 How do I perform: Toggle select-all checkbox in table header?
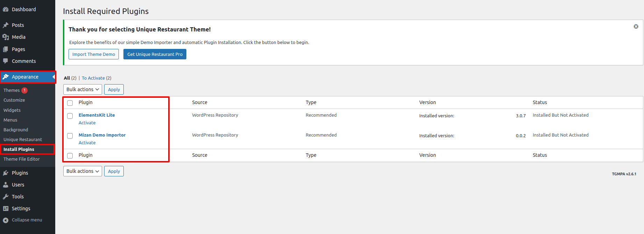[70, 103]
